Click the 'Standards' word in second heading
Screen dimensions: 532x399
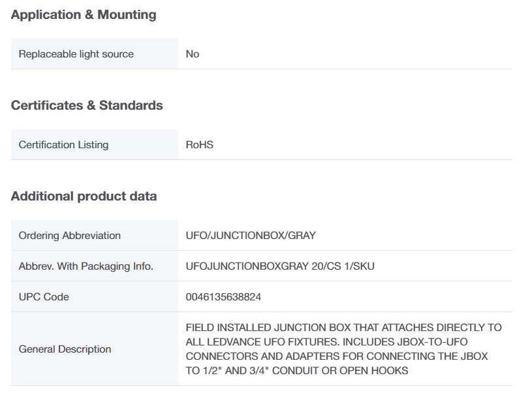coord(131,106)
